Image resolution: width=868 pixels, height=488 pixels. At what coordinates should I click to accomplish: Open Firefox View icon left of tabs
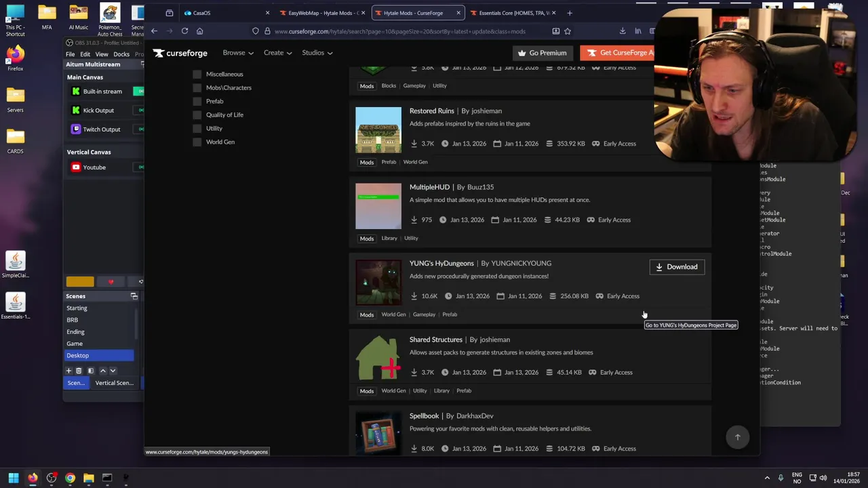pyautogui.click(x=170, y=13)
